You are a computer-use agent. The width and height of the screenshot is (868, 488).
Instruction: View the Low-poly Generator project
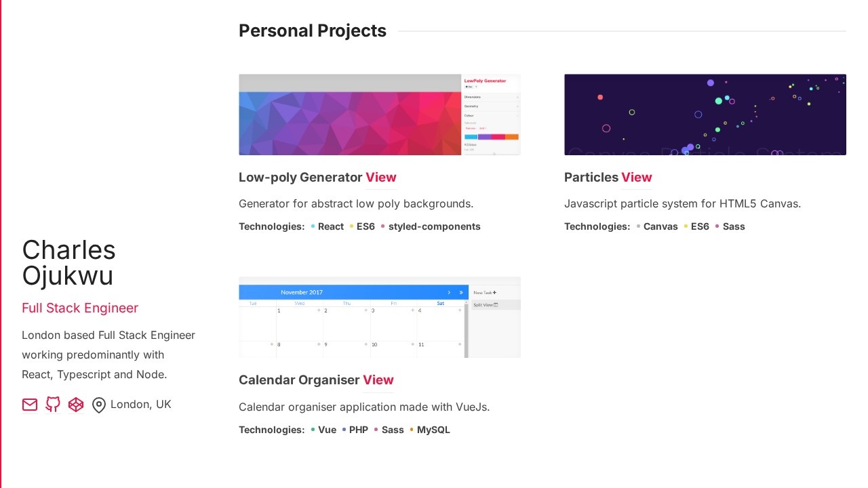pos(380,178)
